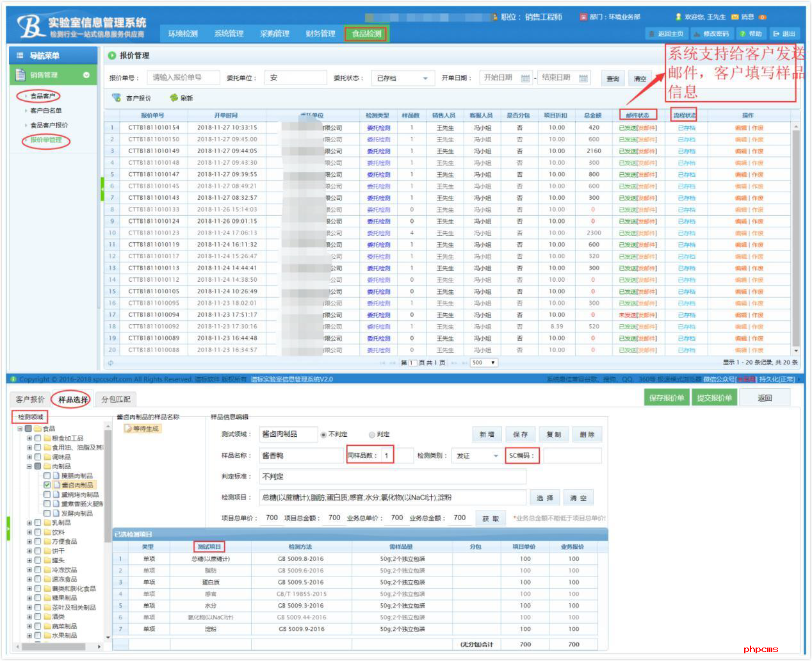812x661 pixels.
Task: Click the green 刷新 refresh icon
Action: [x=174, y=98]
